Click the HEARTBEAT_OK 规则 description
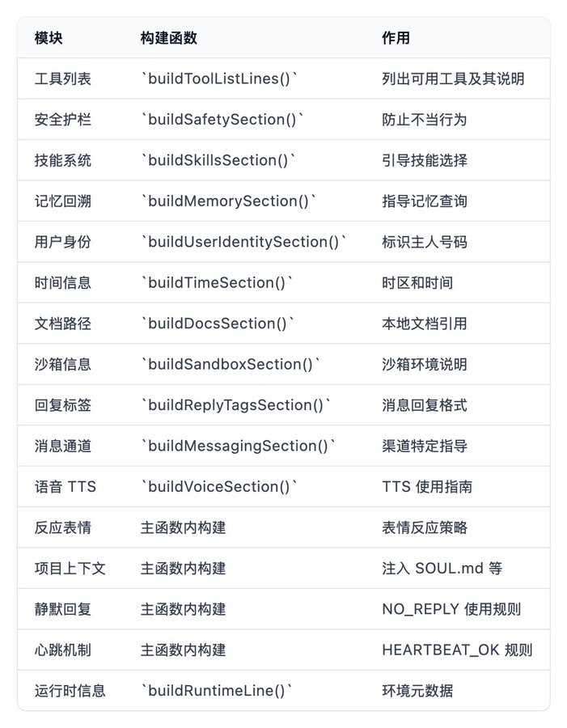 pyautogui.click(x=457, y=650)
